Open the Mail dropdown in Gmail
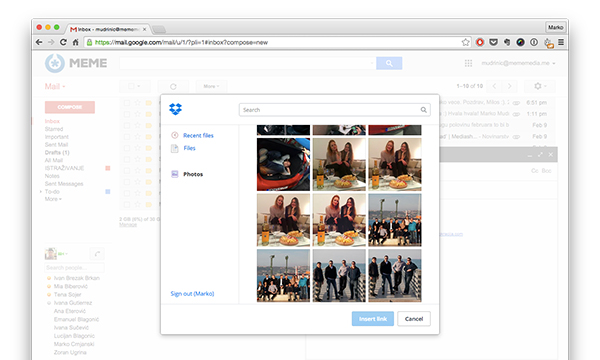This screenshot has height=360, width=600. [x=55, y=86]
